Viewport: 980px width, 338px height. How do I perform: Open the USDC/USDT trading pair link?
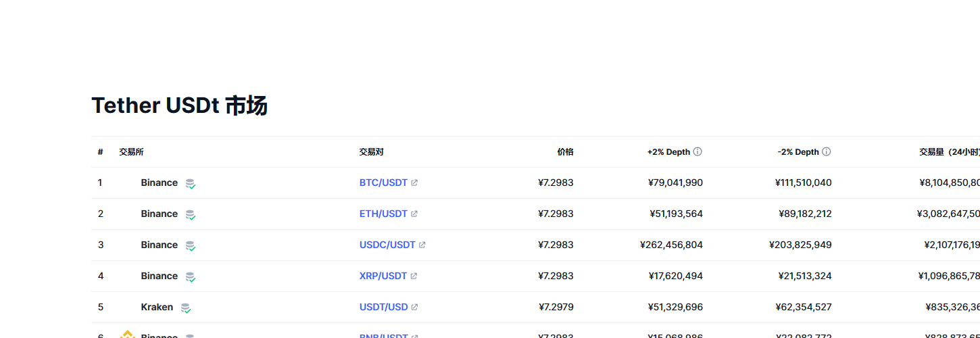387,245
